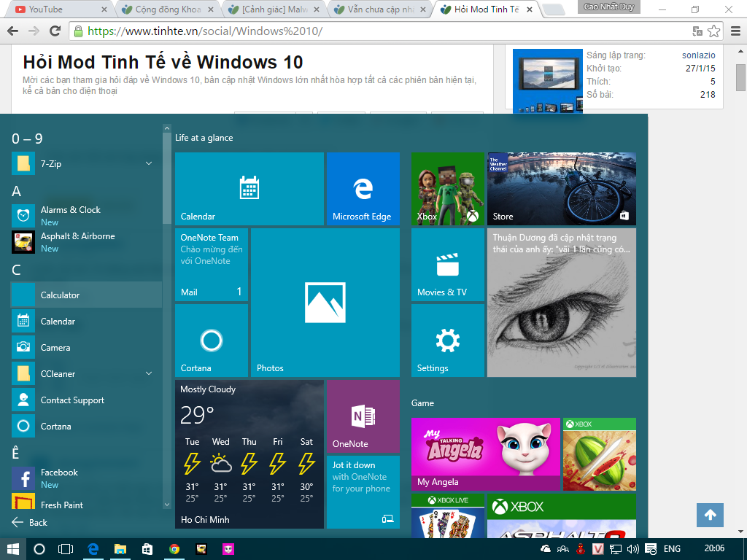
Task: Launch the Photos tile
Action: click(x=325, y=302)
